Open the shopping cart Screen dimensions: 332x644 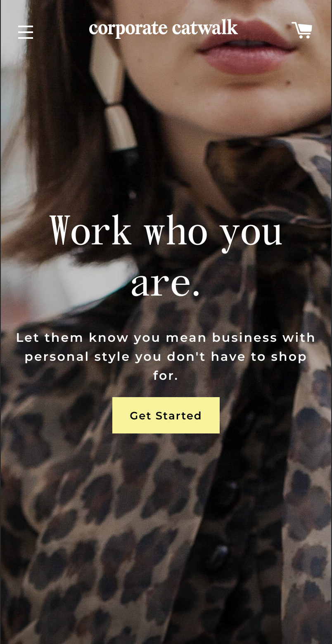(x=302, y=30)
